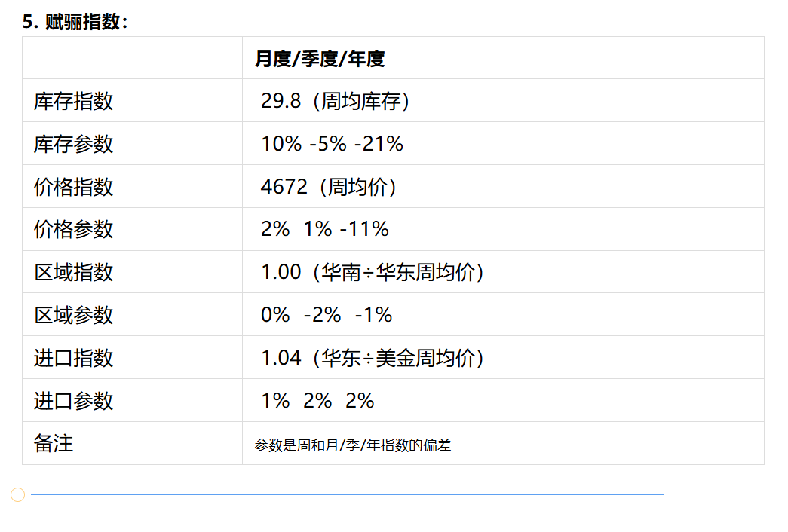The width and height of the screenshot is (788, 532).
Task: Click the 月度/季度/年度 column header
Action: coord(320,59)
